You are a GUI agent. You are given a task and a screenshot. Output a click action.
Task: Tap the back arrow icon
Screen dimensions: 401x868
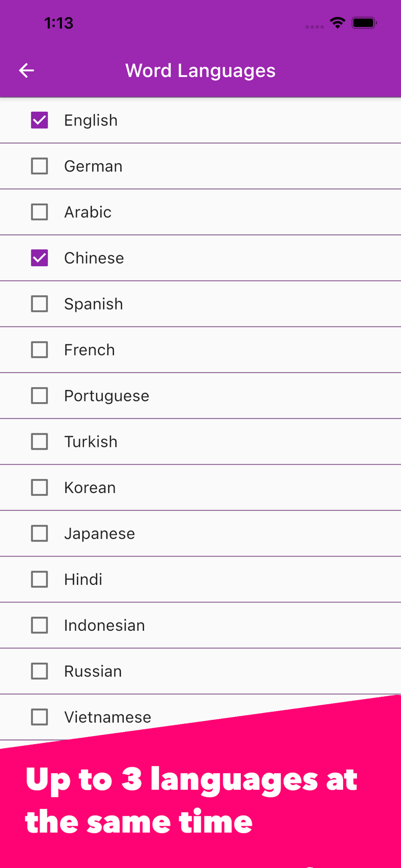pos(27,71)
